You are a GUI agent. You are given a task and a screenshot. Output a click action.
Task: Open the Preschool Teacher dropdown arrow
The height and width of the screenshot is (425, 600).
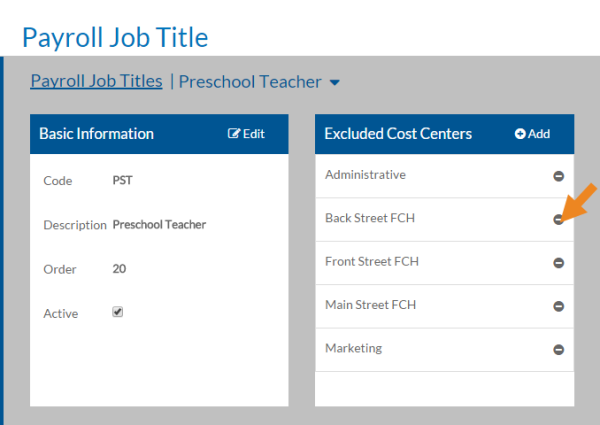coord(335,83)
